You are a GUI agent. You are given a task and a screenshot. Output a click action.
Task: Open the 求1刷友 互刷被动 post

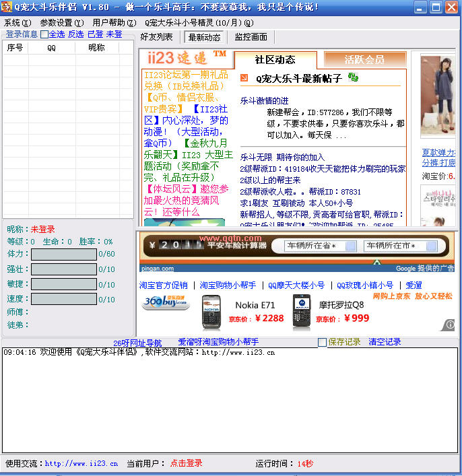point(296,203)
